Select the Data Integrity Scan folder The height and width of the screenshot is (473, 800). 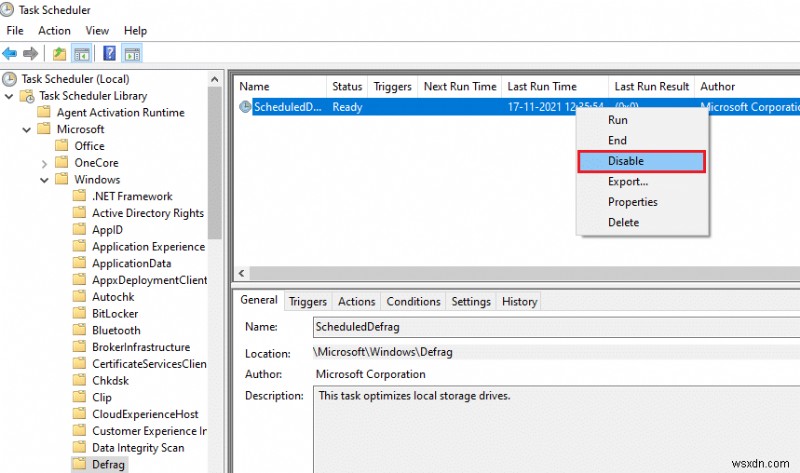[138, 447]
